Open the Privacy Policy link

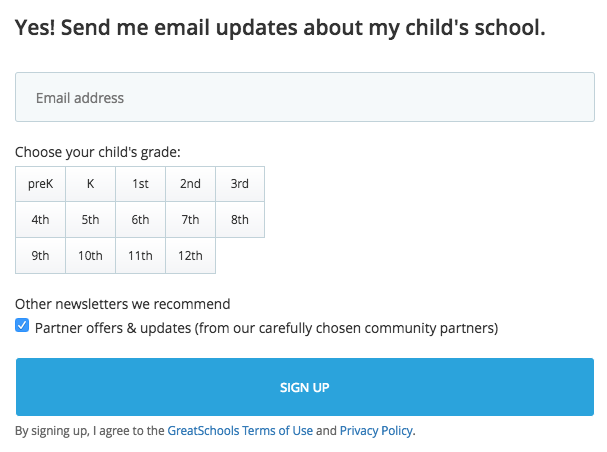tap(376, 431)
